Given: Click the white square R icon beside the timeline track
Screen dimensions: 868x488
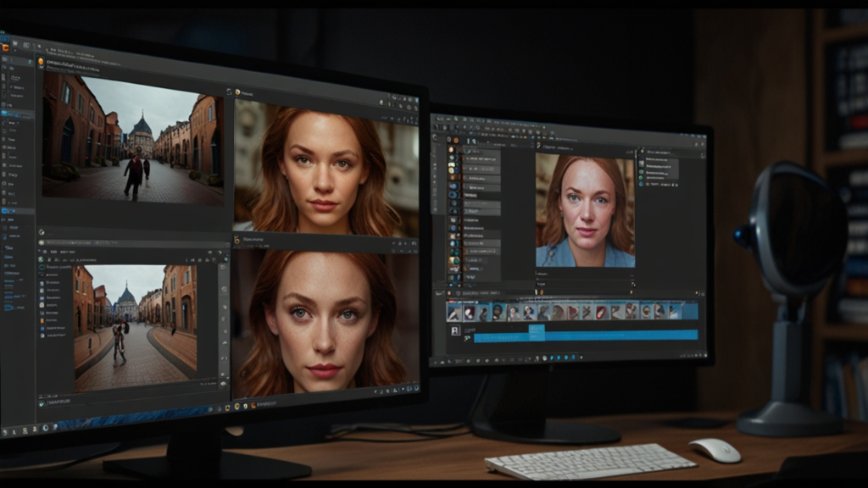Looking at the screenshot, I should point(455,331).
